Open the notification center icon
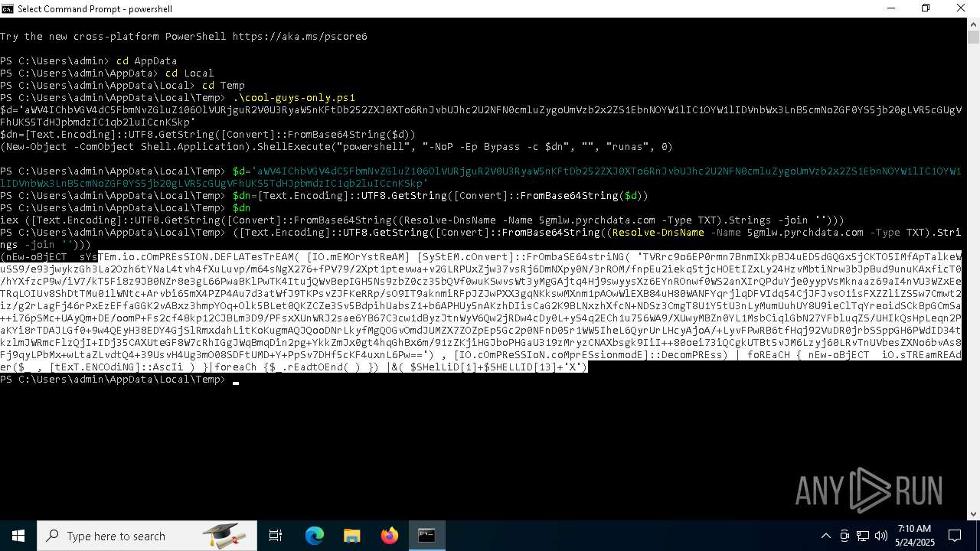The width and height of the screenshot is (980, 551). [x=955, y=536]
